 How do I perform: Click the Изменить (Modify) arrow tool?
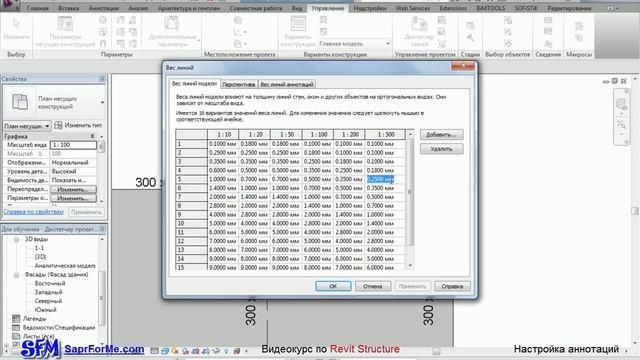[16, 24]
